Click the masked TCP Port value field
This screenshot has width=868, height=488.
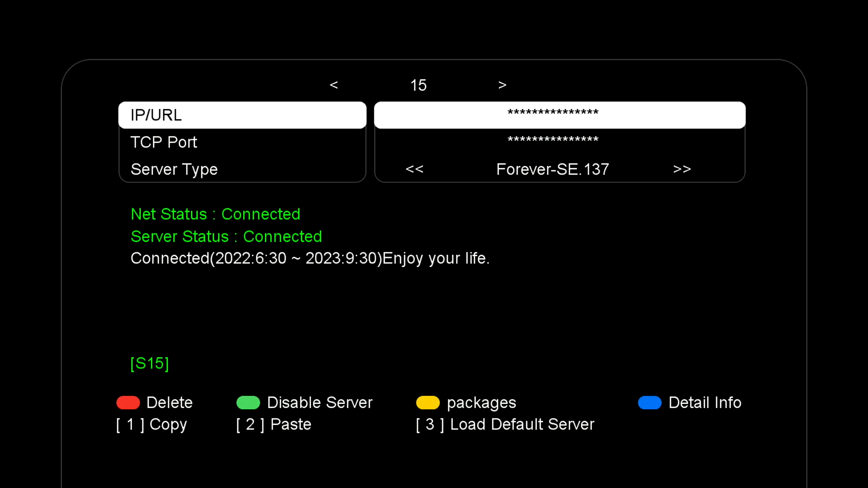click(553, 140)
